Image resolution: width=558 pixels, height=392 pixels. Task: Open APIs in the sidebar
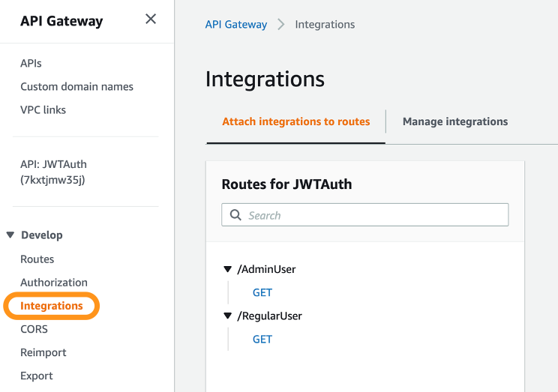(31, 64)
